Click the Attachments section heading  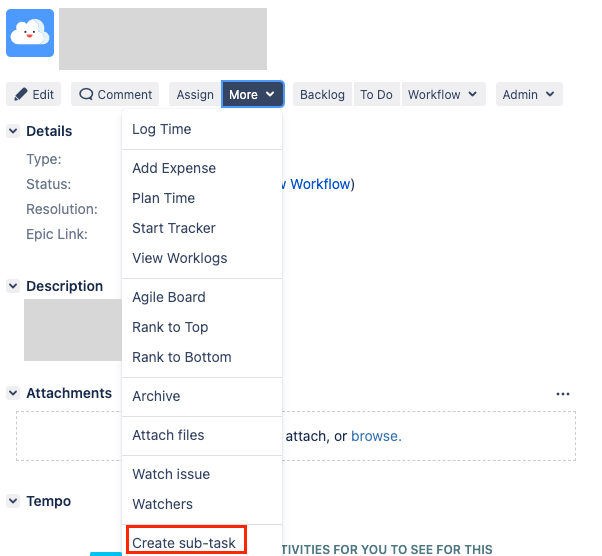[69, 393]
